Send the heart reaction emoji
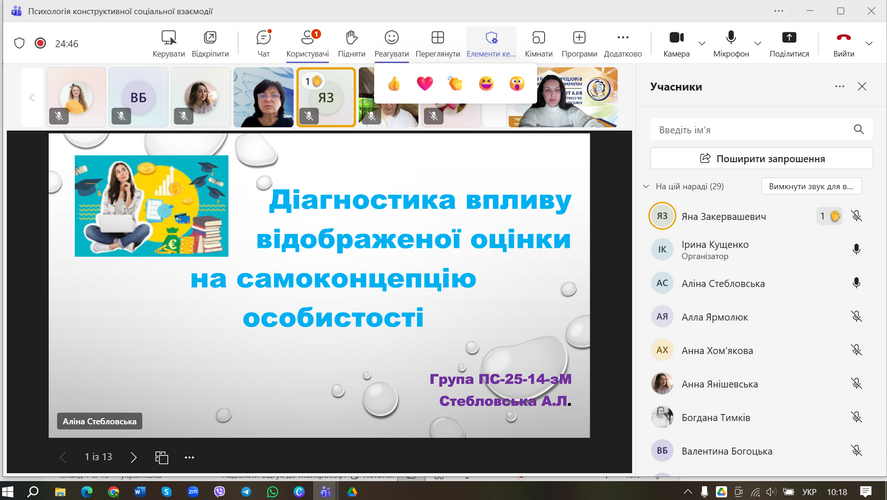 pos(424,83)
